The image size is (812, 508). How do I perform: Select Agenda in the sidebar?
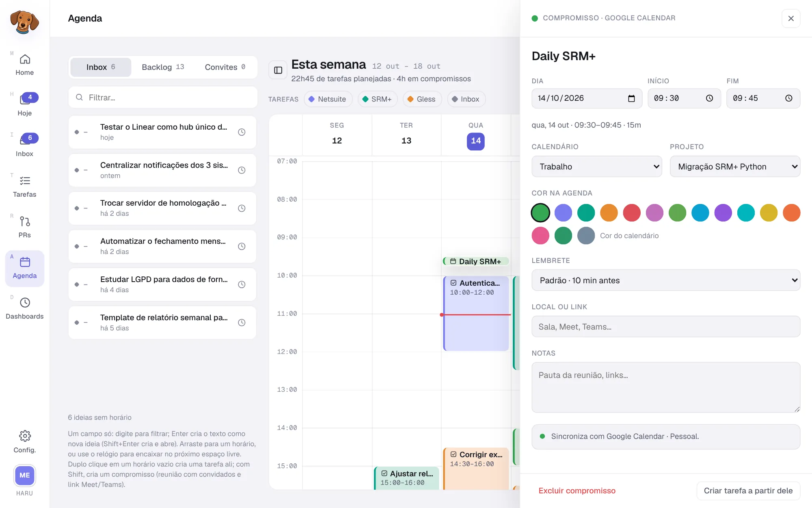[x=24, y=268]
